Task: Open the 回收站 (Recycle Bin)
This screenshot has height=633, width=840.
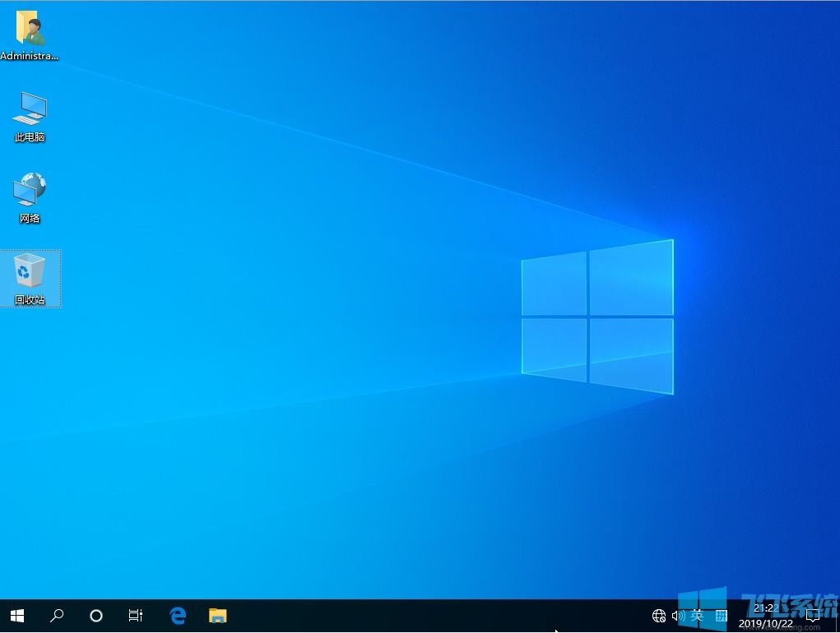Action: [30, 277]
